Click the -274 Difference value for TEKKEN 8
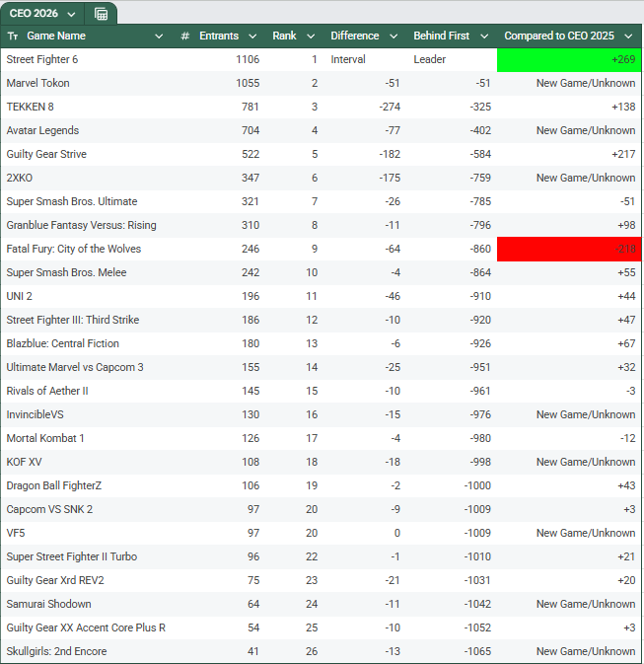This screenshot has height=664, width=644. coord(390,107)
